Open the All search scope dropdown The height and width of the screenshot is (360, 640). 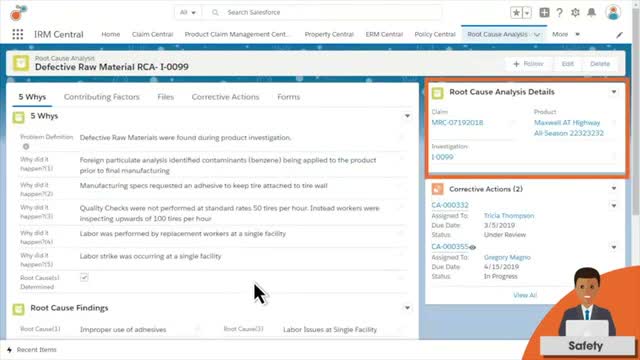(x=187, y=13)
